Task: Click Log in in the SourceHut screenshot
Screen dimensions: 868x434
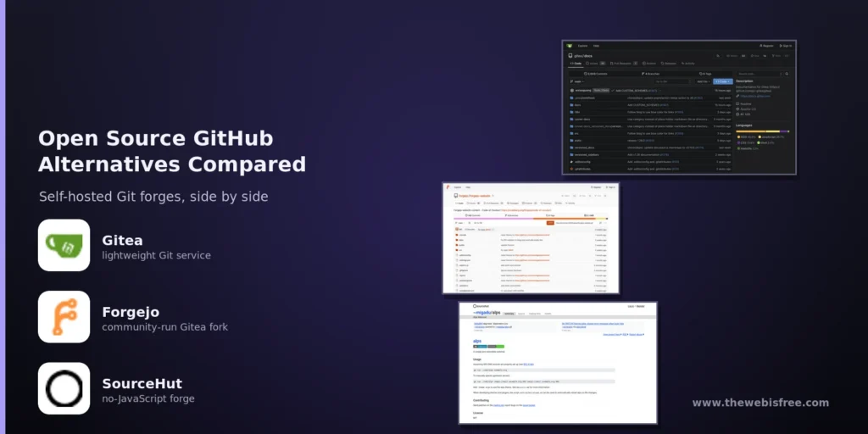Action: 631,306
